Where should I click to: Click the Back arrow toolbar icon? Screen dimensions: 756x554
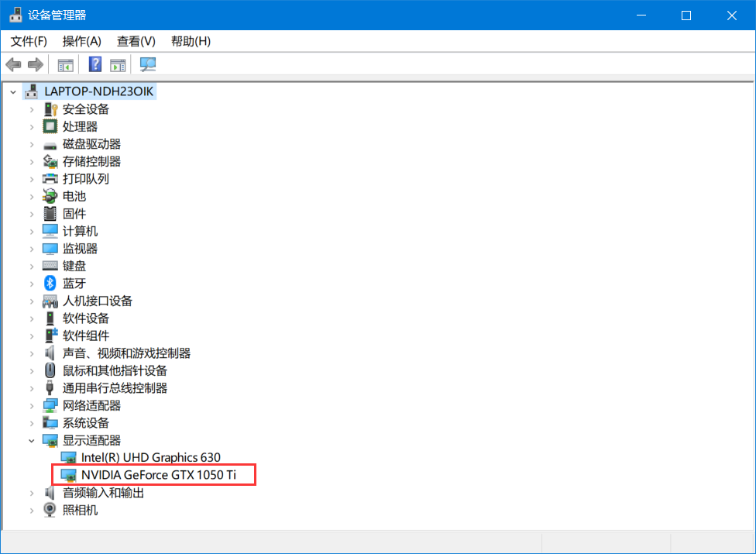pos(13,64)
